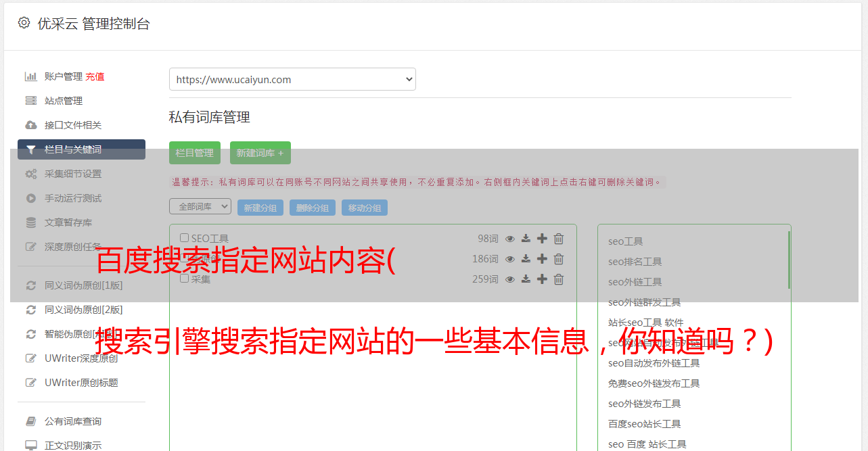Click the 删除分组 button
The height and width of the screenshot is (451, 868).
pos(313,208)
